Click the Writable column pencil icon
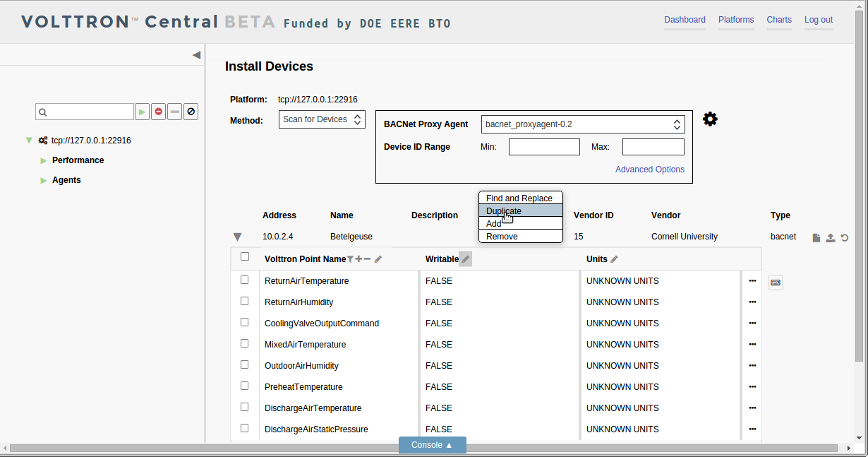Screen dimensions: 868x457 tap(466, 259)
